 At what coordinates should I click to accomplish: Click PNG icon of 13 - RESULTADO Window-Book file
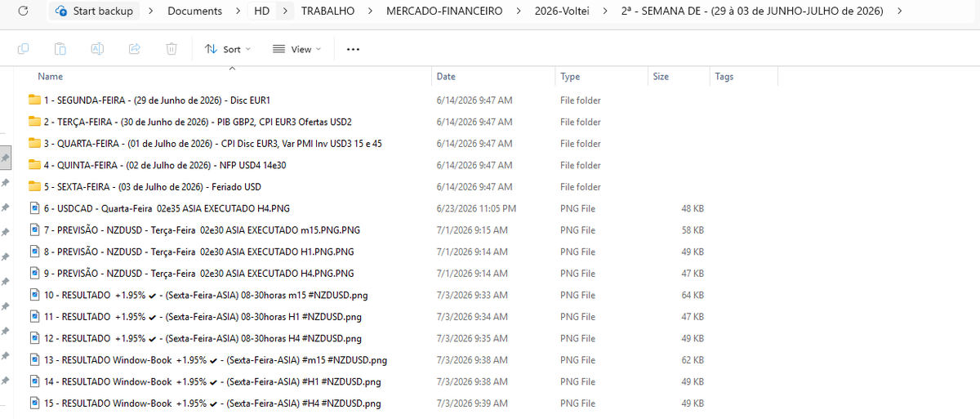pos(34,359)
